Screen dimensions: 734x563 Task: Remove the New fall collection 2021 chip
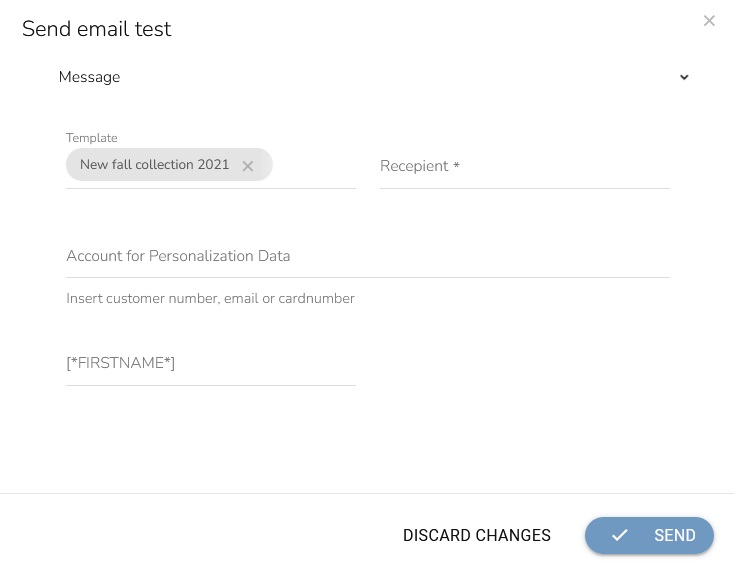pos(248,166)
